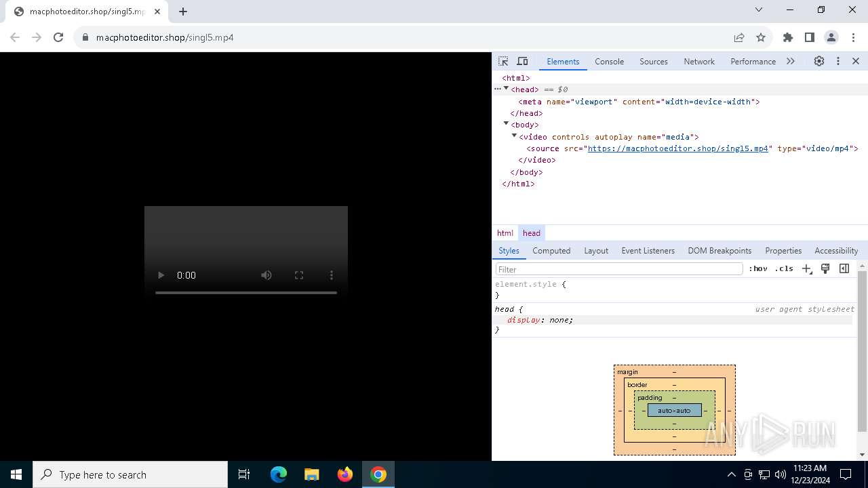Close the DevTools panel

coord(856,61)
